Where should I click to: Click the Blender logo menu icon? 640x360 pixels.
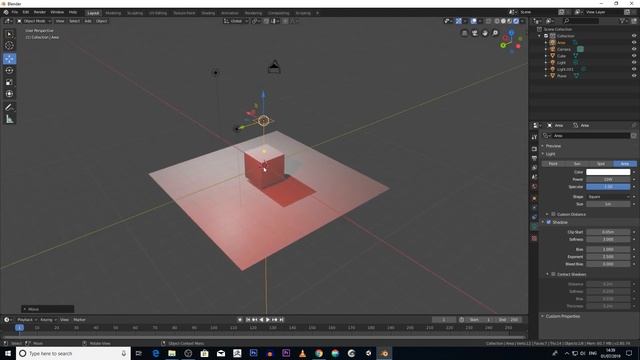(x=6, y=12)
